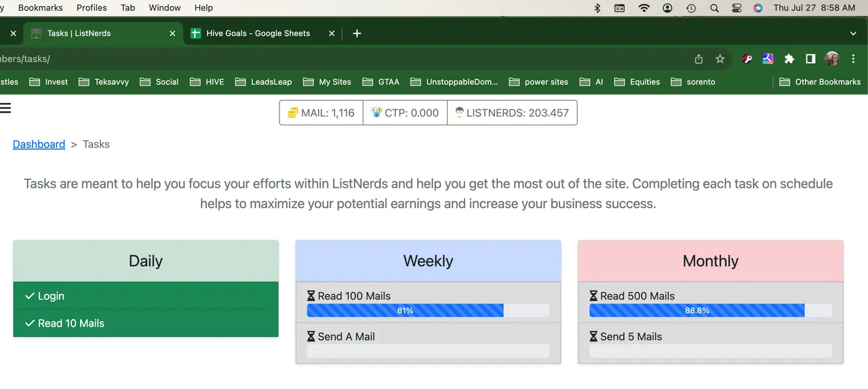This screenshot has width=868, height=389.
Task: Open the power sites bookmark folder
Action: coord(538,82)
